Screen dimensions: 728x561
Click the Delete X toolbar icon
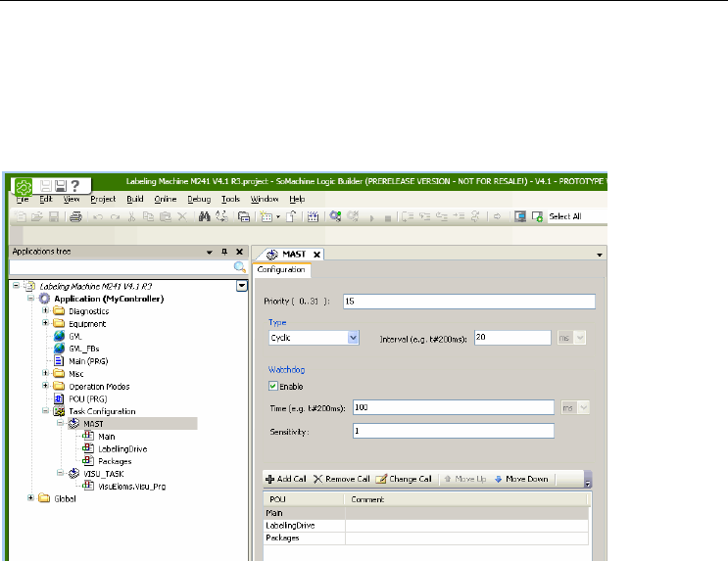(x=182, y=216)
